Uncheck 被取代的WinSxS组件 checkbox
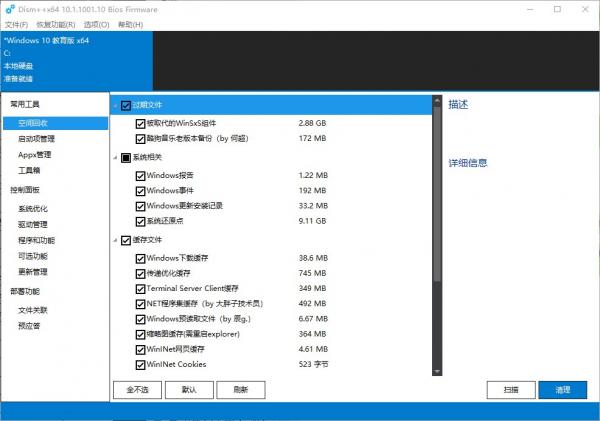This screenshot has height=421, width=600. coord(140,124)
